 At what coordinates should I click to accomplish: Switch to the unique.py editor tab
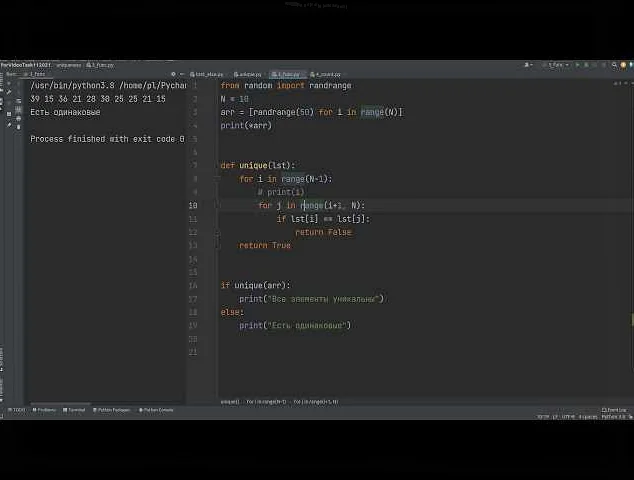[x=247, y=74]
